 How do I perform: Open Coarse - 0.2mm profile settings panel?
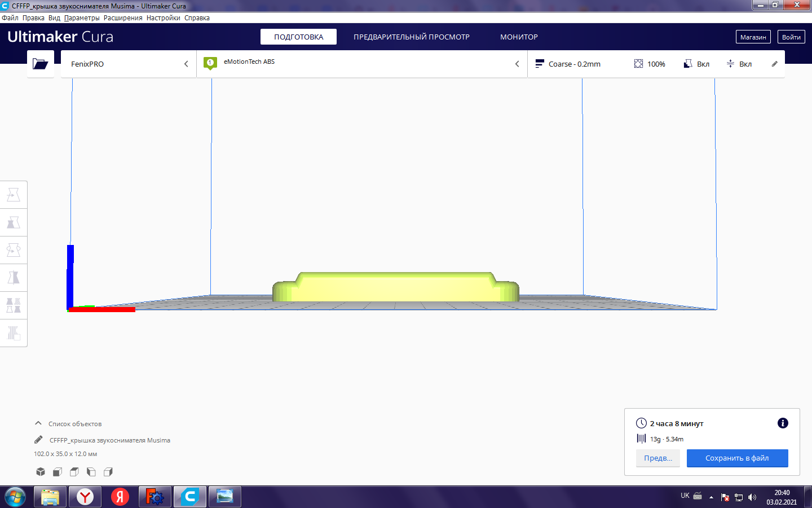656,64
